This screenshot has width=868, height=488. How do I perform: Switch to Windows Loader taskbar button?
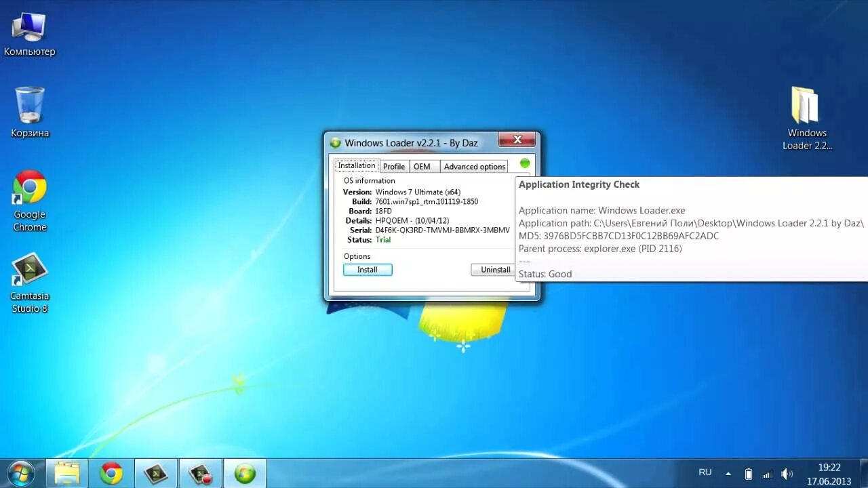click(x=245, y=473)
